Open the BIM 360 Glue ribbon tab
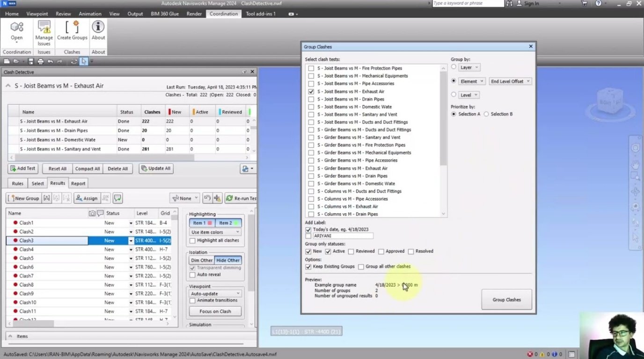The height and width of the screenshot is (359, 644). [x=164, y=14]
